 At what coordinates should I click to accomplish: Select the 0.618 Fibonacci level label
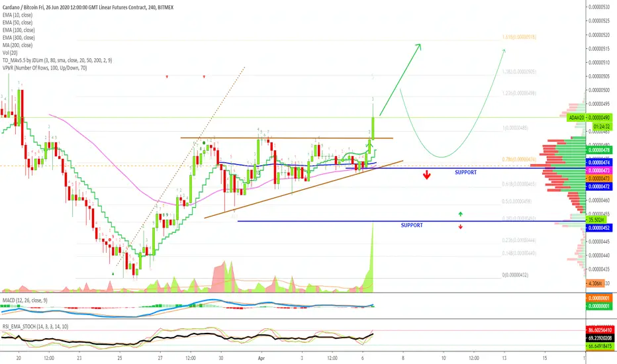pos(519,184)
